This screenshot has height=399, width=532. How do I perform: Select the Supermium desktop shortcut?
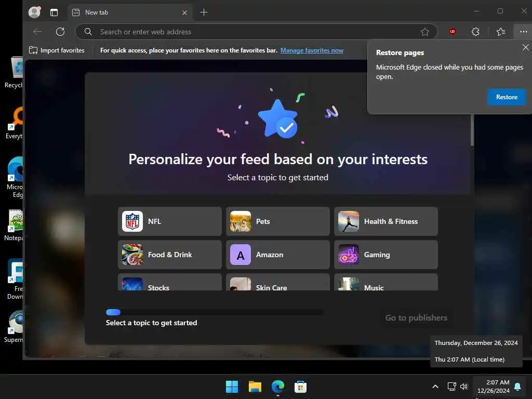click(14, 327)
